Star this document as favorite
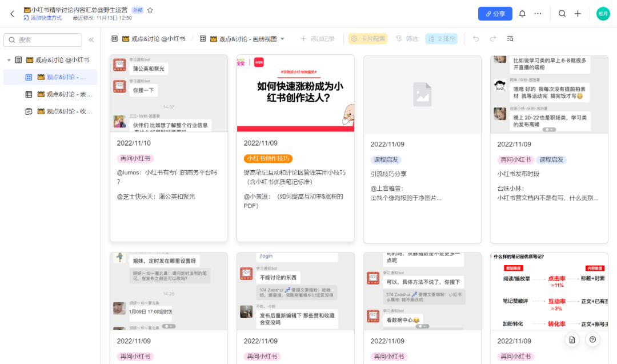Screen dimensions: 617x364 click(x=150, y=10)
